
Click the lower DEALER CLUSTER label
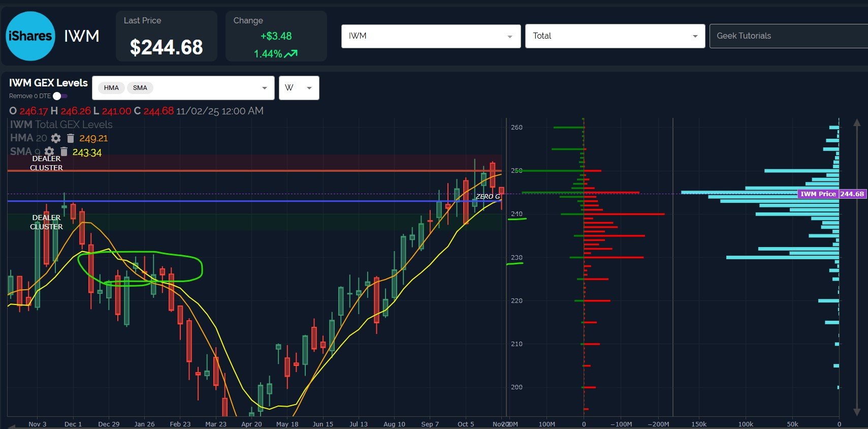[x=46, y=222]
